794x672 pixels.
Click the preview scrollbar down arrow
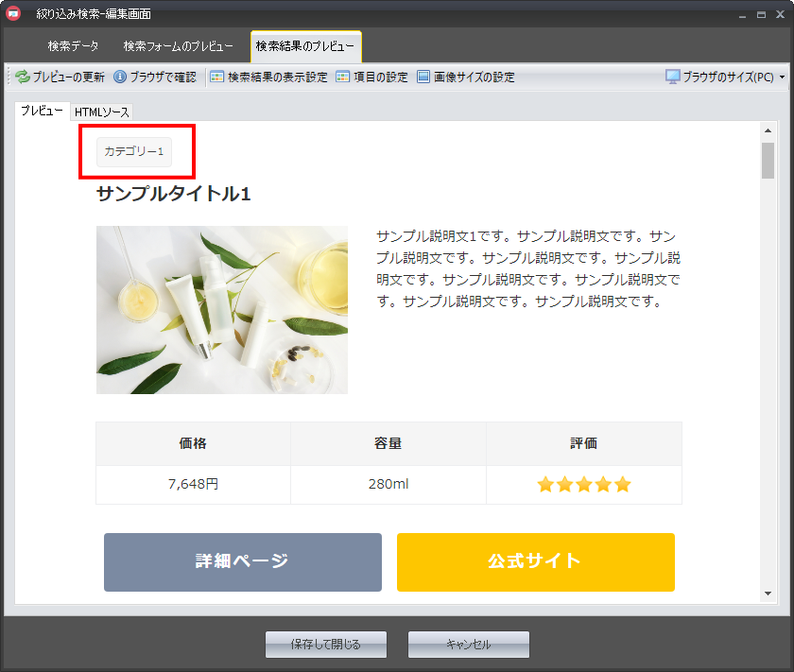pyautogui.click(x=768, y=593)
